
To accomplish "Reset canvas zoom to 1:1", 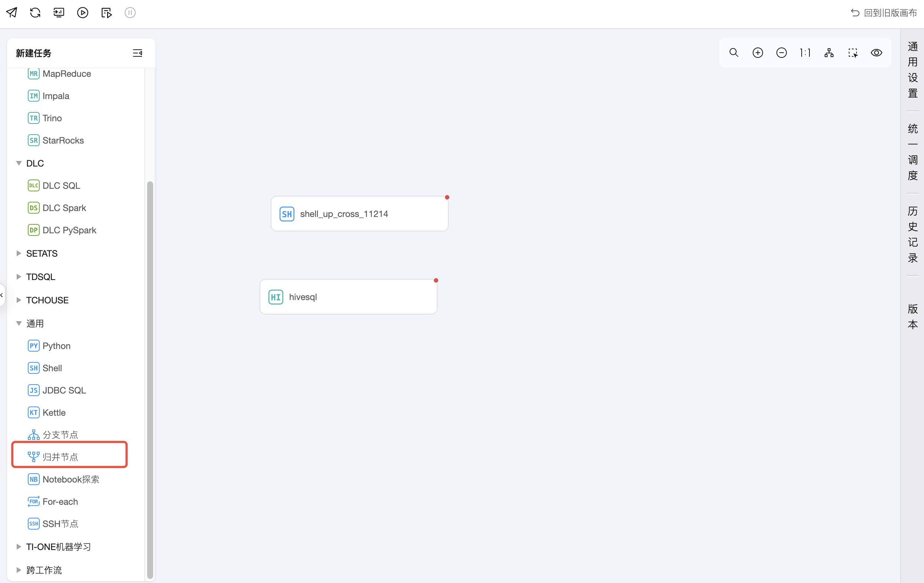I will click(805, 53).
